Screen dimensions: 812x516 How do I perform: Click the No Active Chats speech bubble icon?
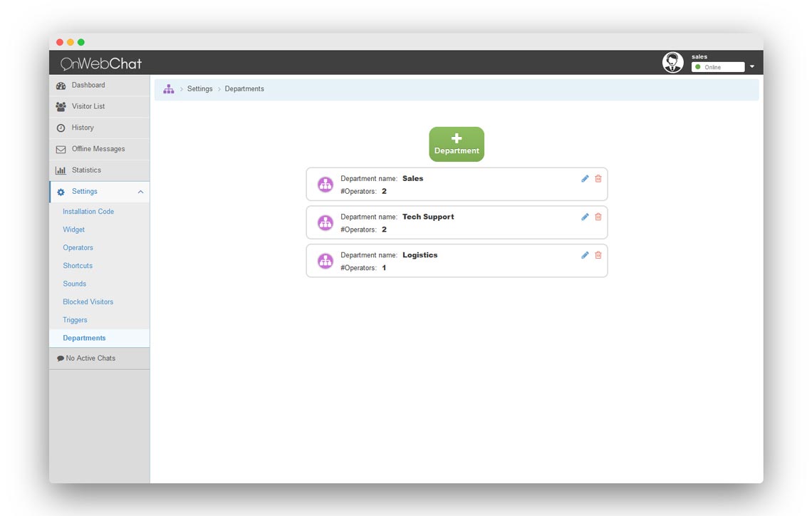pyautogui.click(x=60, y=358)
